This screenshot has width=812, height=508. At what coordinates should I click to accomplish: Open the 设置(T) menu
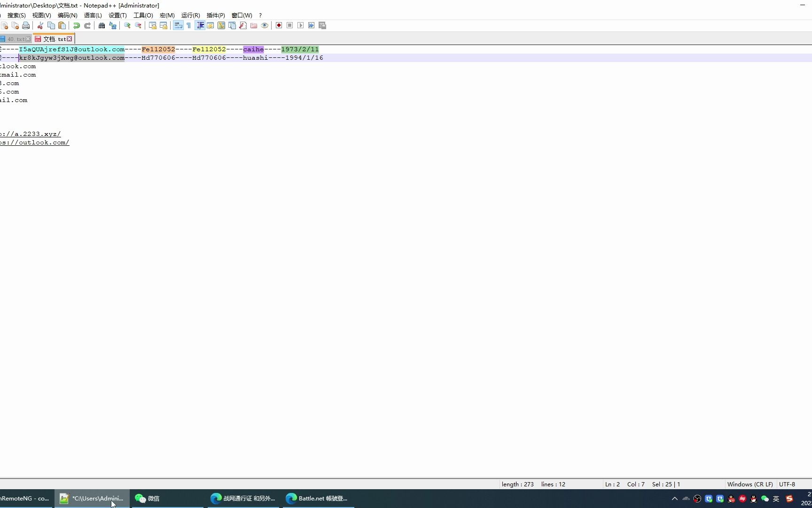coord(117,15)
